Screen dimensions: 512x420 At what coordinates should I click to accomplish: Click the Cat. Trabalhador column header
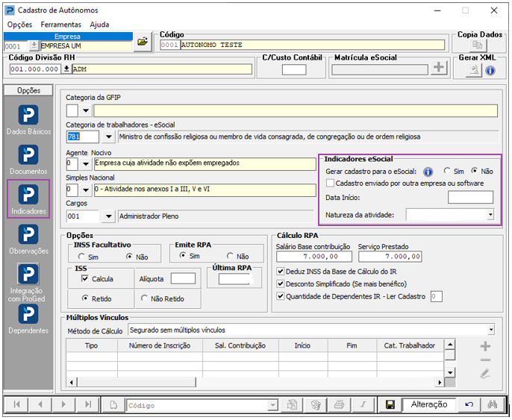pos(410,345)
